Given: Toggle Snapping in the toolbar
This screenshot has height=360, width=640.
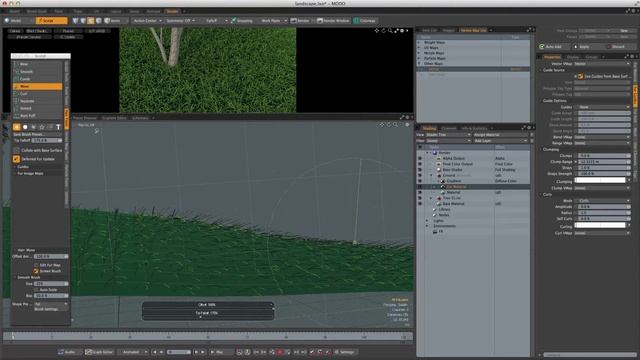Looking at the screenshot, I should point(242,20).
